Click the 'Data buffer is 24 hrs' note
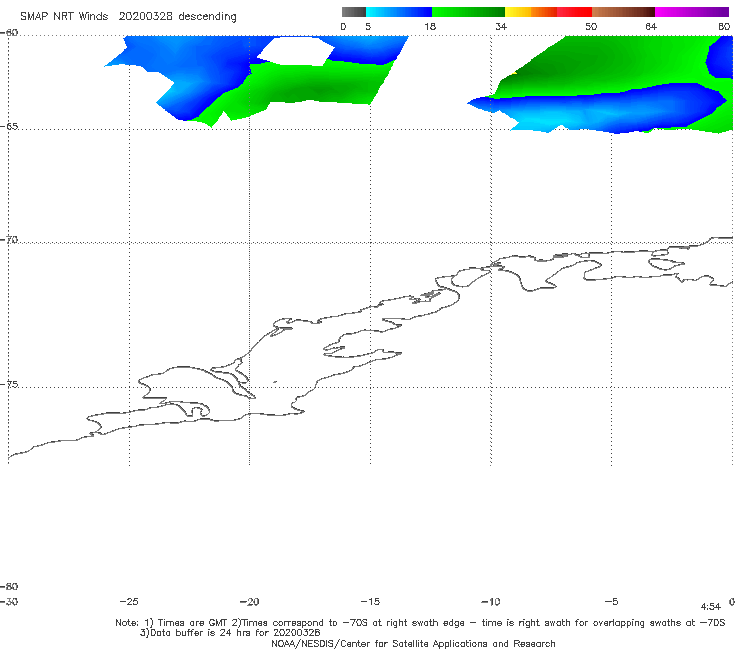The image size is (740, 650). point(230,633)
